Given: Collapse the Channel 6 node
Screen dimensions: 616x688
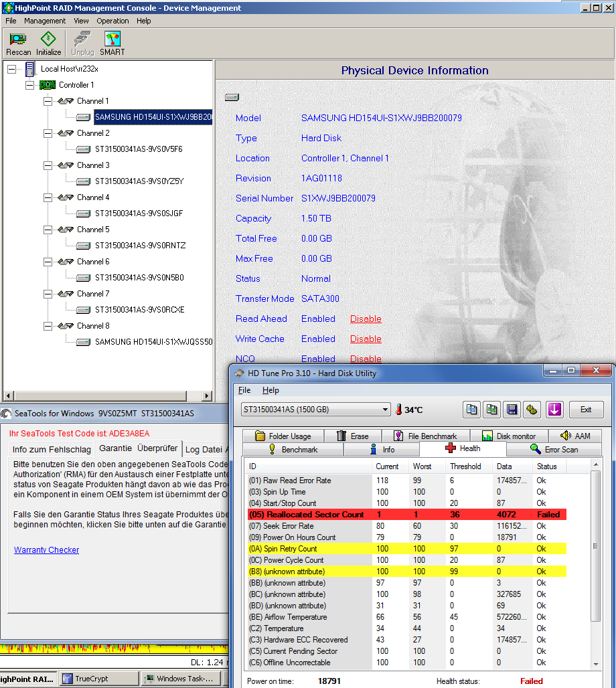Looking at the screenshot, I should pos(48,262).
